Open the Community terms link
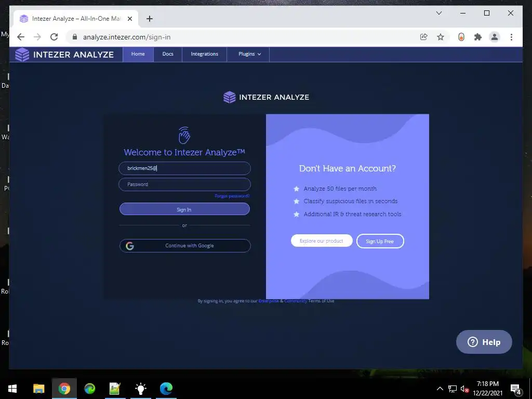Screen dimensions: 532x399 pos(296,301)
